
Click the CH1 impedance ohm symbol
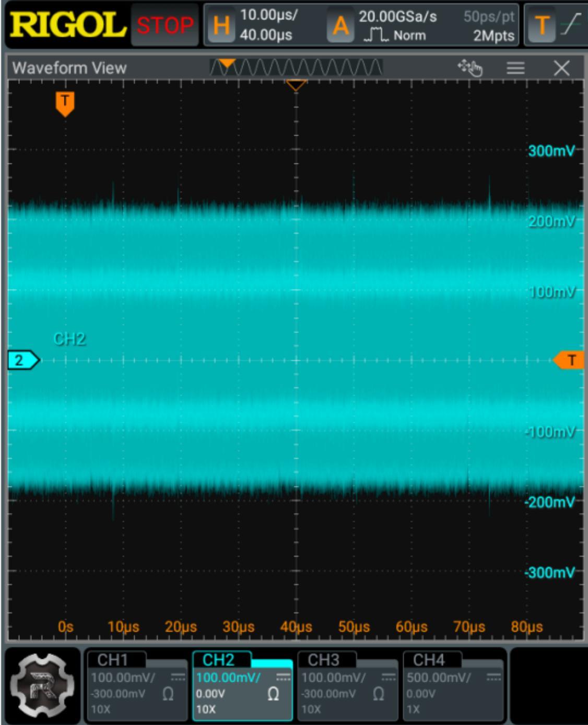point(168,694)
